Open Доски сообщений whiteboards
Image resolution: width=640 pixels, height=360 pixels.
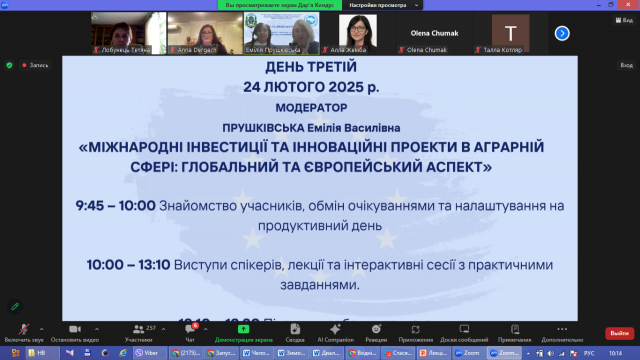click(464, 333)
